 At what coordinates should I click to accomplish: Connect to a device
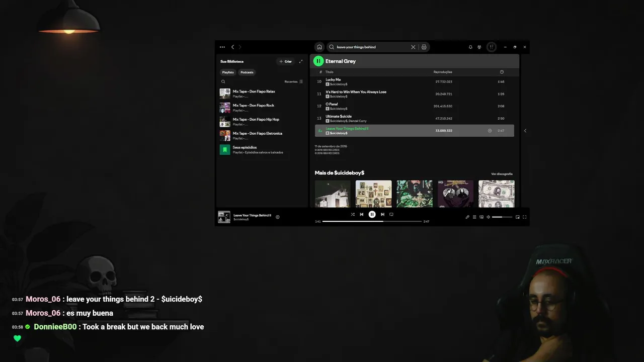tap(481, 217)
